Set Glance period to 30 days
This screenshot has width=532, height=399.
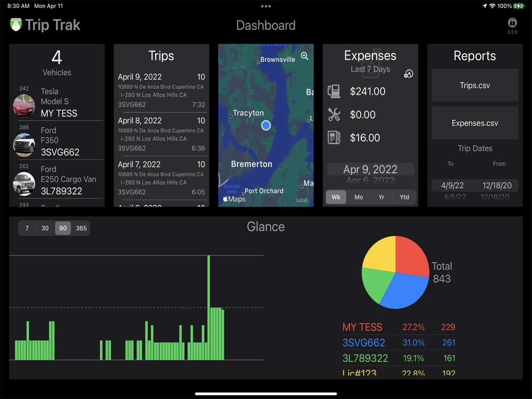[x=45, y=228]
